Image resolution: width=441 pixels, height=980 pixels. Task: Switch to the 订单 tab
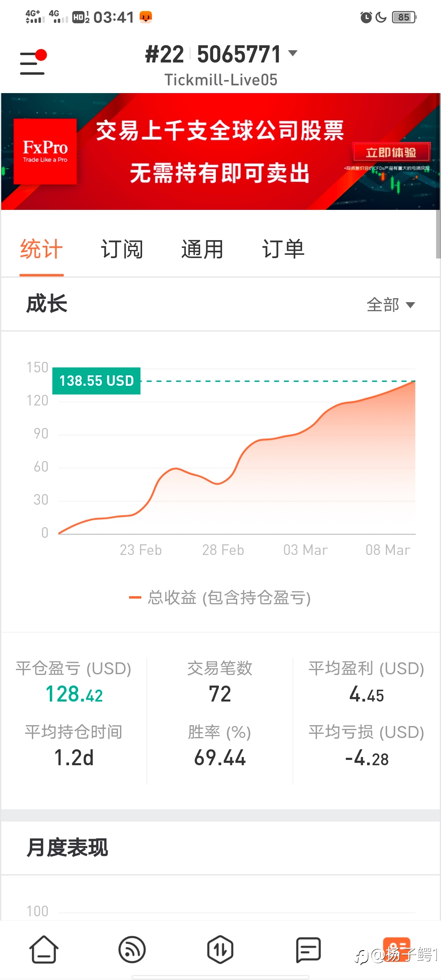click(283, 249)
